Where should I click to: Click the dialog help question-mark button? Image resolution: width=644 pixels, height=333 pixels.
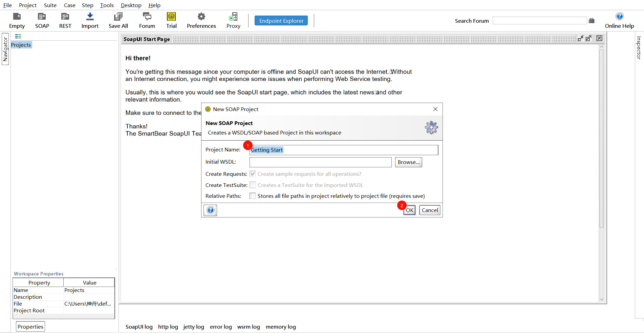coord(210,210)
